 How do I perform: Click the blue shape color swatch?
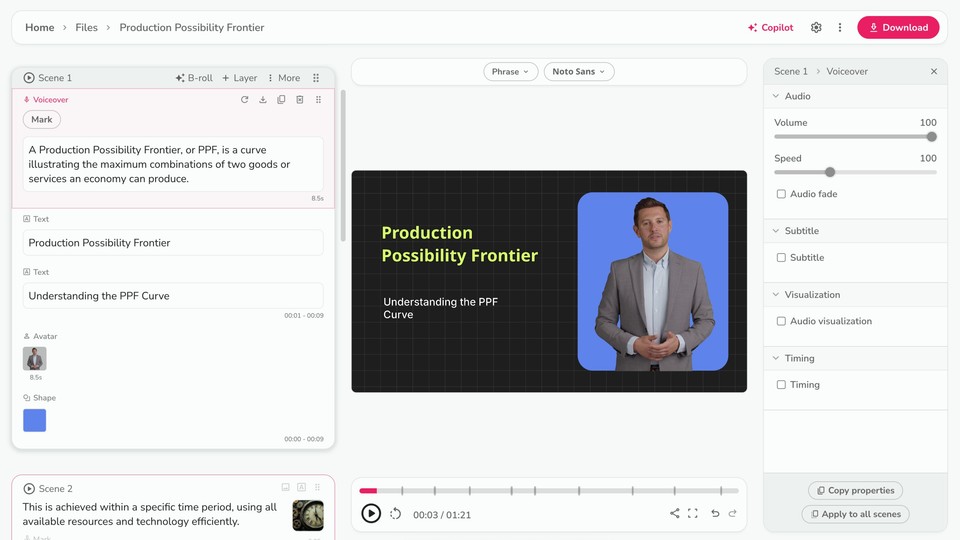[x=34, y=421]
